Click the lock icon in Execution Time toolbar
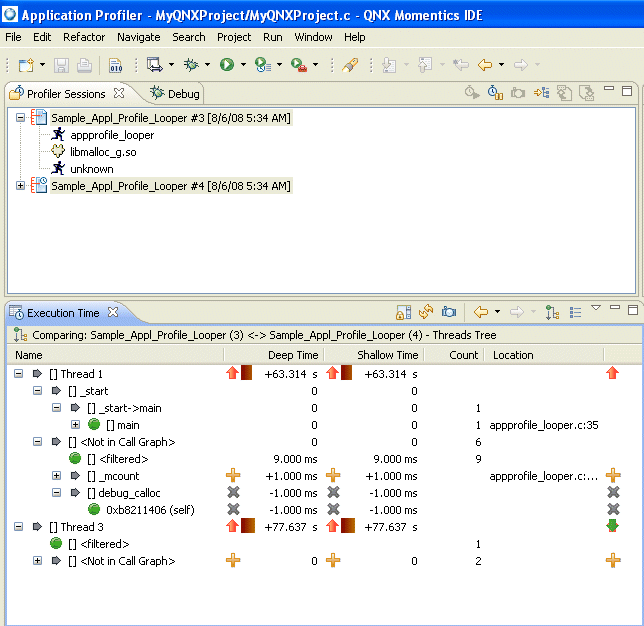644x626 pixels. tap(403, 313)
